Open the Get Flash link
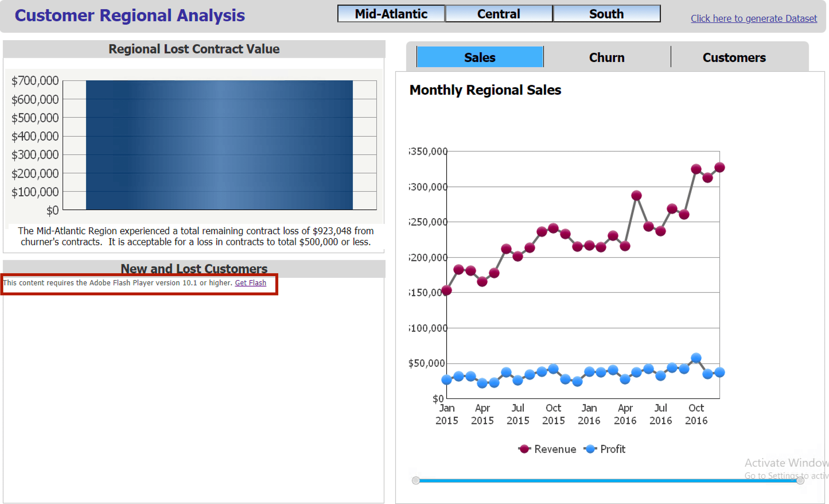 (250, 283)
